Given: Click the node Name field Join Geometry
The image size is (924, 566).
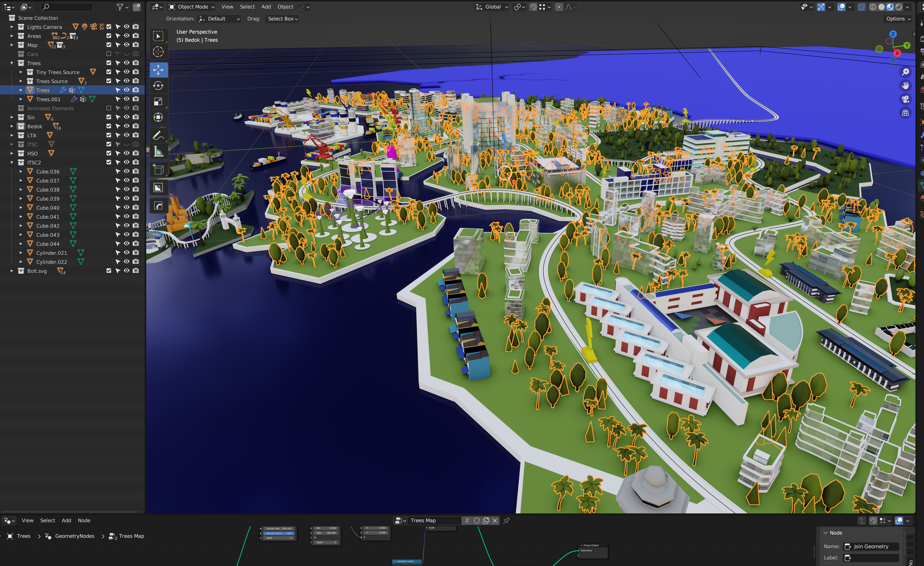Looking at the screenshot, I should (871, 546).
